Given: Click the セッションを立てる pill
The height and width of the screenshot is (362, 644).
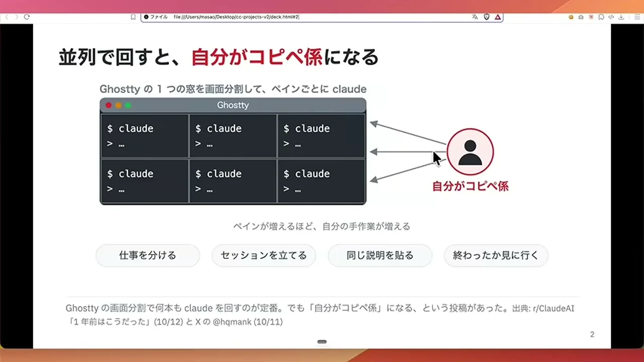Looking at the screenshot, I should coord(264,255).
